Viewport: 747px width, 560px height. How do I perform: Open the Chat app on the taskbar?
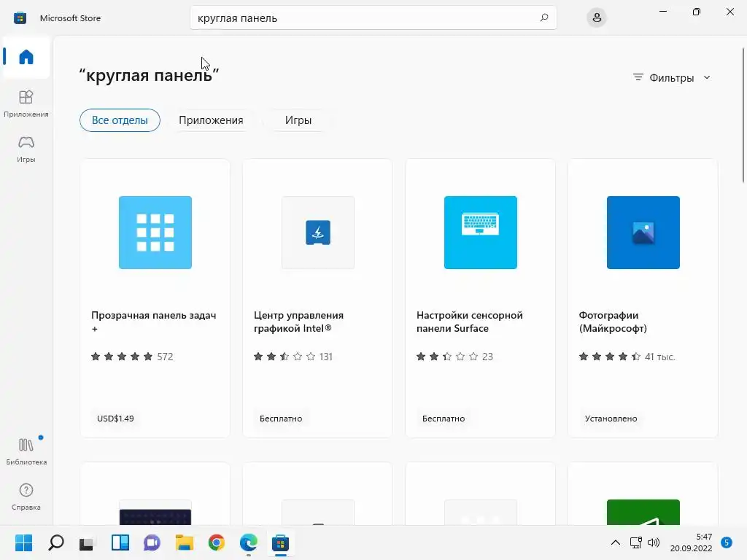pyautogui.click(x=152, y=542)
